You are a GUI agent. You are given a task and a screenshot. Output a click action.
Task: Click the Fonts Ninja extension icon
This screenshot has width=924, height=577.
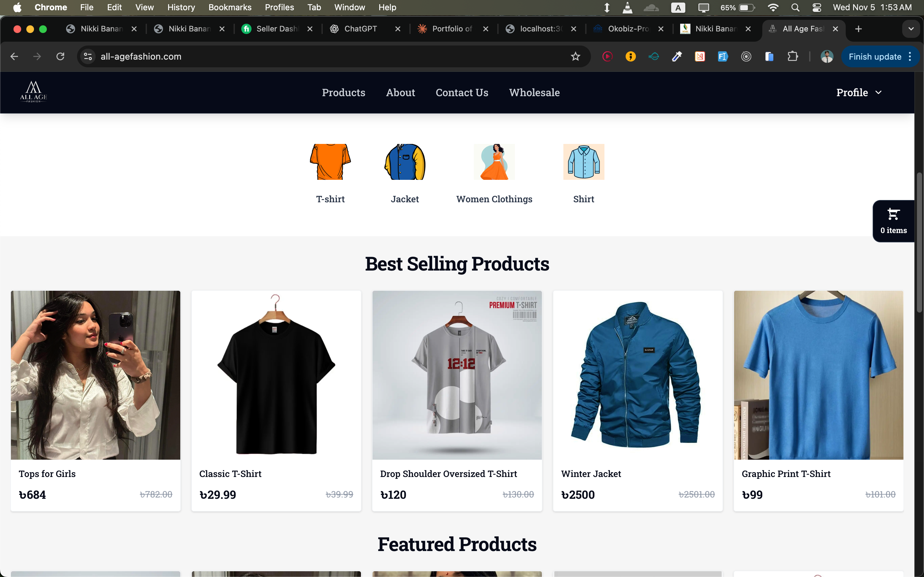(x=723, y=56)
